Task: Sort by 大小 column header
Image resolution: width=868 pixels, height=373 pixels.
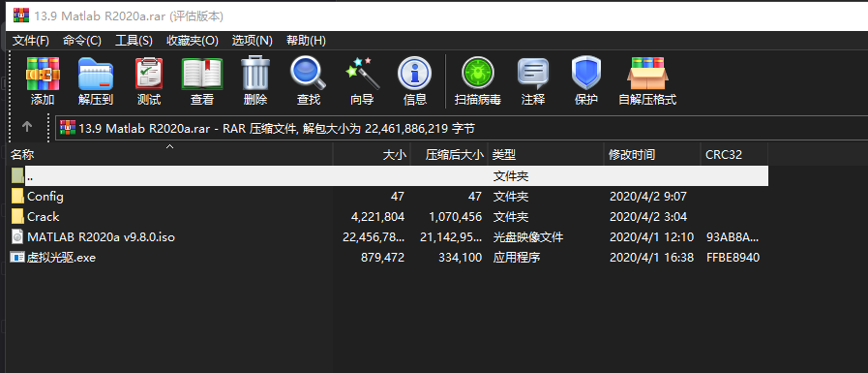Action: pos(372,154)
